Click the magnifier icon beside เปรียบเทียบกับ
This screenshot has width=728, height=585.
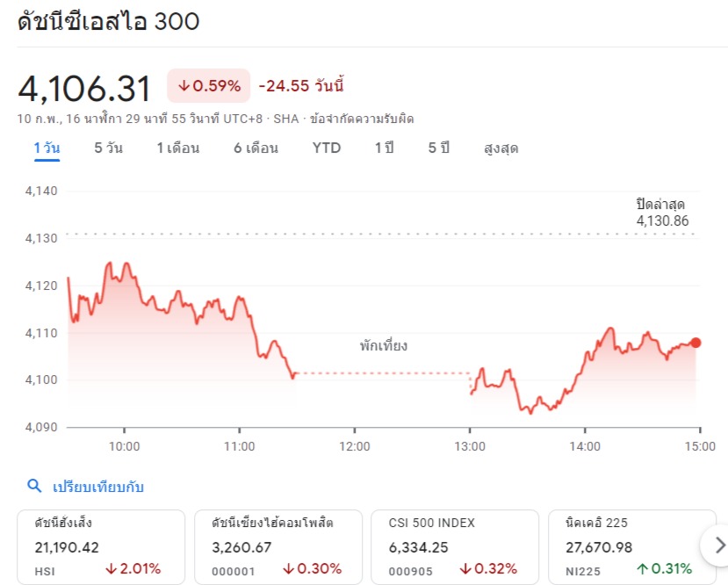pos(34,486)
